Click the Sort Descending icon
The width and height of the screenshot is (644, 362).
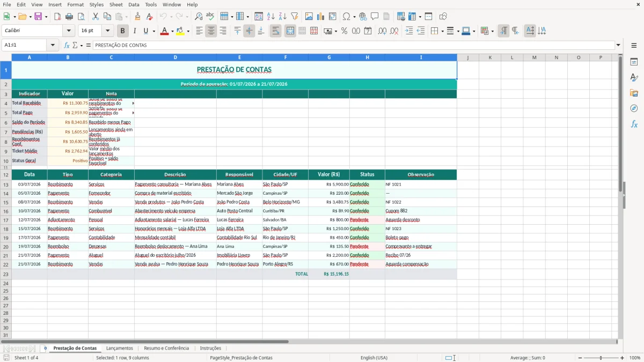[283, 17]
